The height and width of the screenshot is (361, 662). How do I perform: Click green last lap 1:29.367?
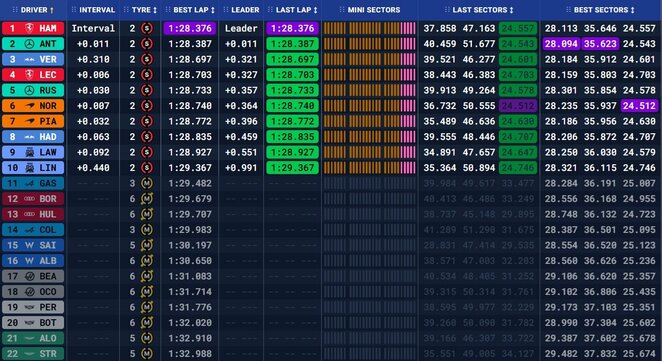(x=293, y=168)
